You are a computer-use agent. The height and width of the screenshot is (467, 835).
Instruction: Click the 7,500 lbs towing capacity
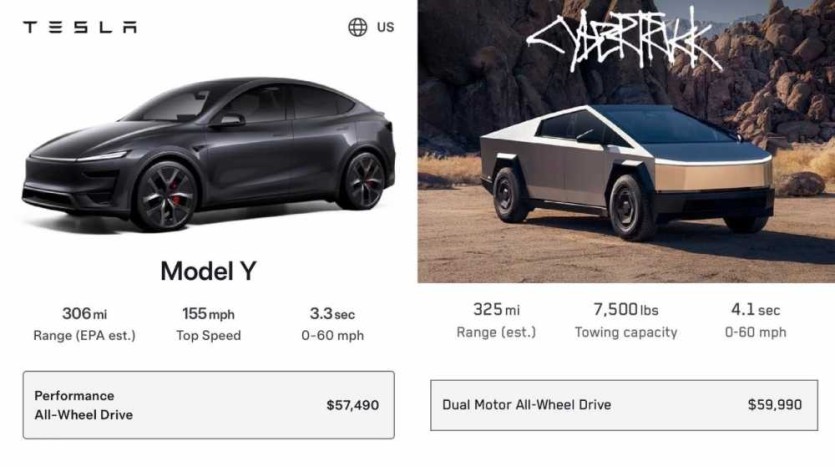[x=625, y=320]
